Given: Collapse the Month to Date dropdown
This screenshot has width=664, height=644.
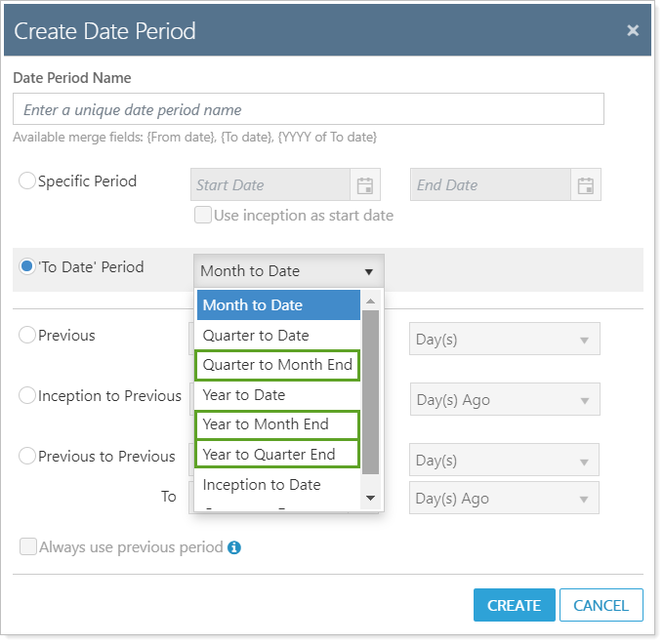Looking at the screenshot, I should tap(368, 271).
